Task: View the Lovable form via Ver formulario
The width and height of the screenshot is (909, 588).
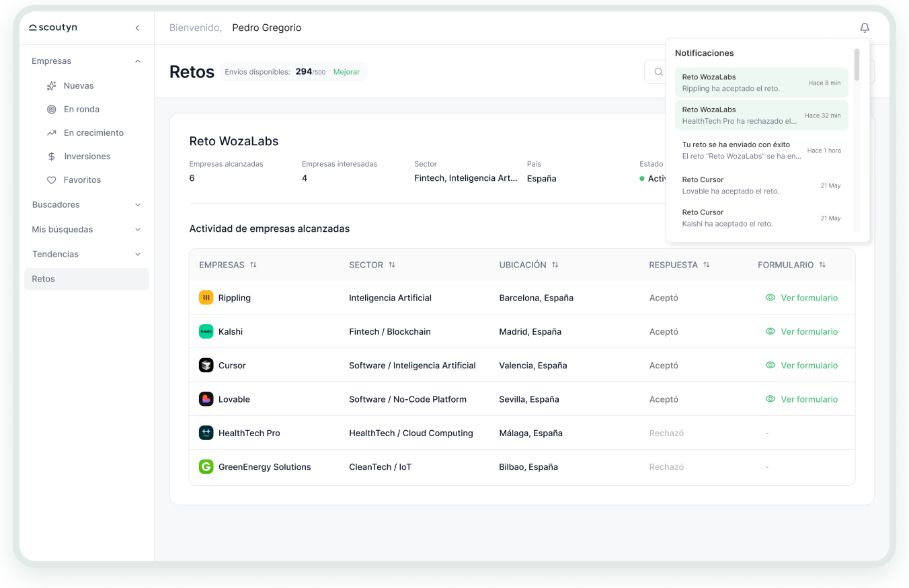Action: [x=802, y=399]
